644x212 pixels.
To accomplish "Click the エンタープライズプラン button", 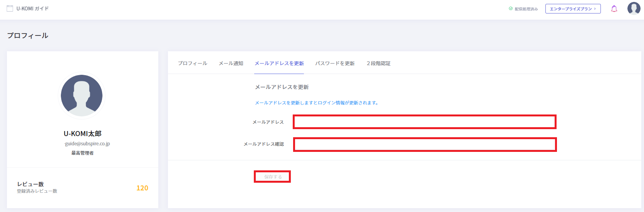I will (x=573, y=8).
